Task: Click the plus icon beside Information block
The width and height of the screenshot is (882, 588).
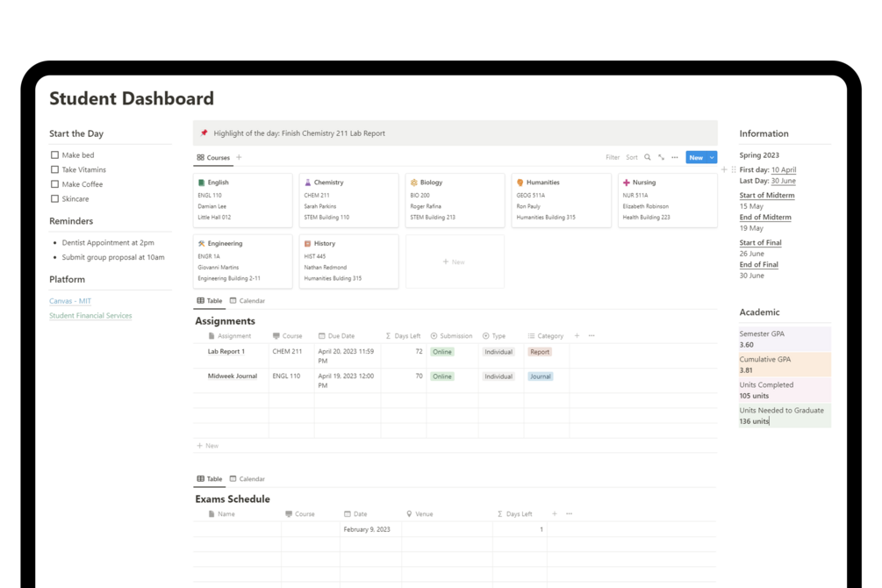Action: coord(724,169)
